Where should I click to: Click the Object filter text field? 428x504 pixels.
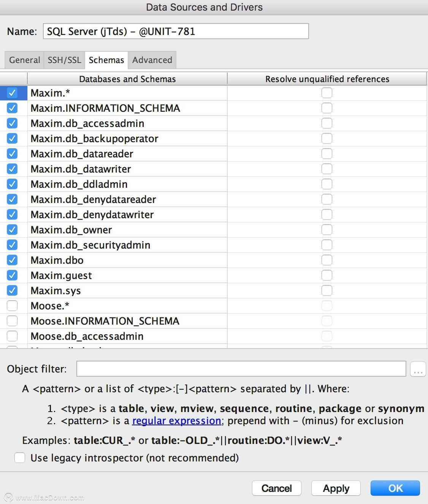pyautogui.click(x=241, y=369)
